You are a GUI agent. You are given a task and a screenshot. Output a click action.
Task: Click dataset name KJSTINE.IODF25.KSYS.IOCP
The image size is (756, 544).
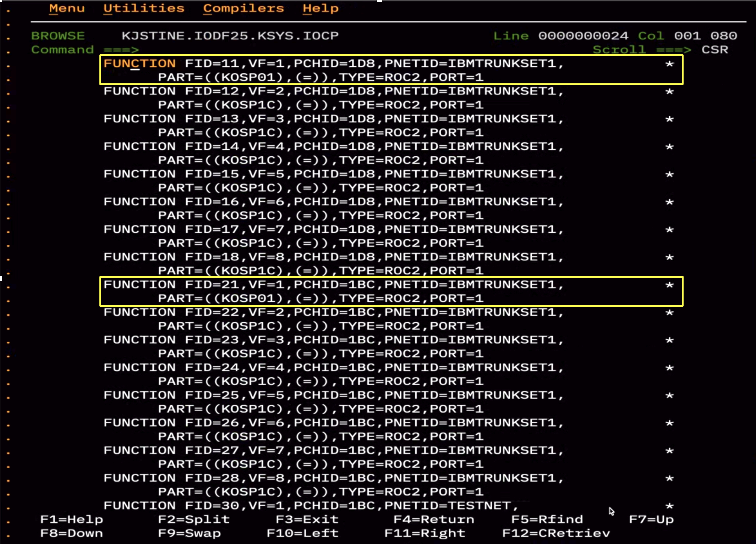[x=230, y=36]
